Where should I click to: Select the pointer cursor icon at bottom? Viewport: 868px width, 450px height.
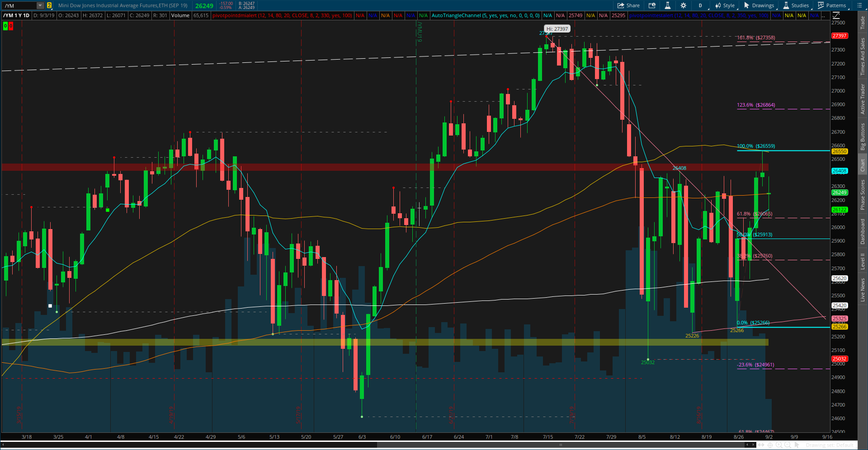pyautogui.click(x=797, y=445)
